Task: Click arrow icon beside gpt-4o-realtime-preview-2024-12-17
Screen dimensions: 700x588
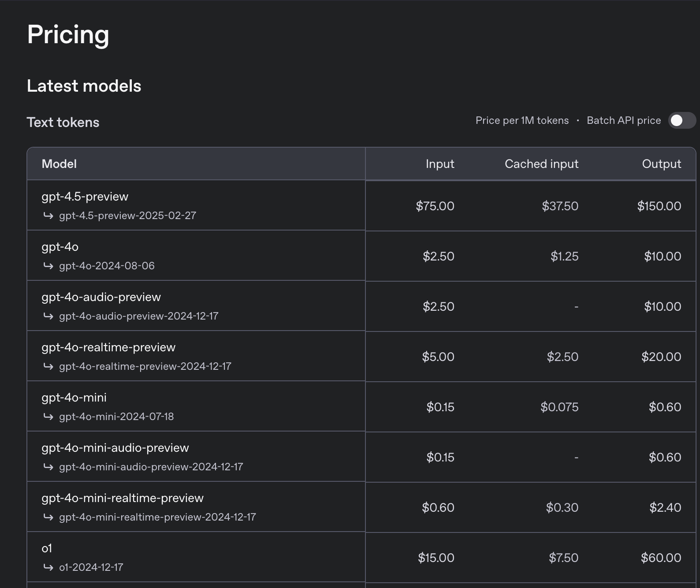Action: pyautogui.click(x=48, y=366)
